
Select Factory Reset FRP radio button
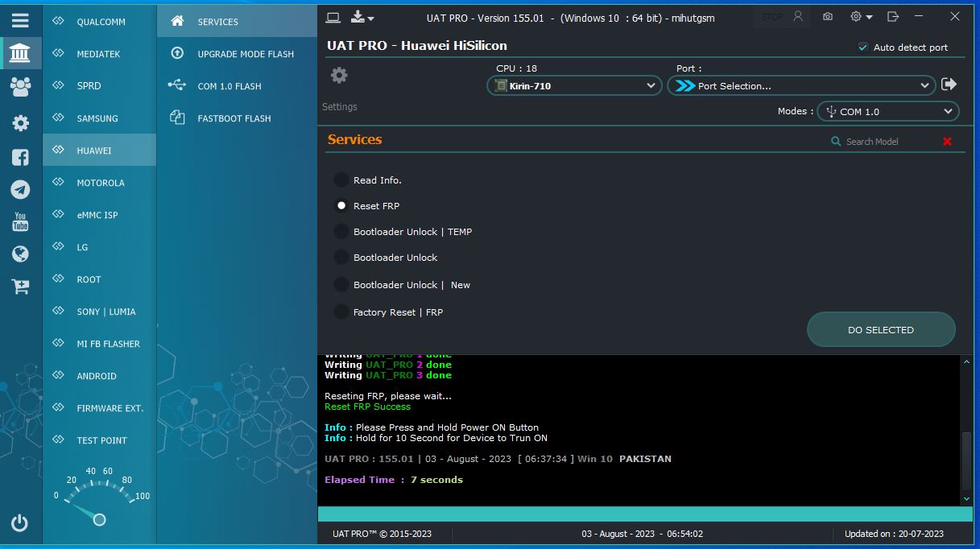(x=341, y=312)
